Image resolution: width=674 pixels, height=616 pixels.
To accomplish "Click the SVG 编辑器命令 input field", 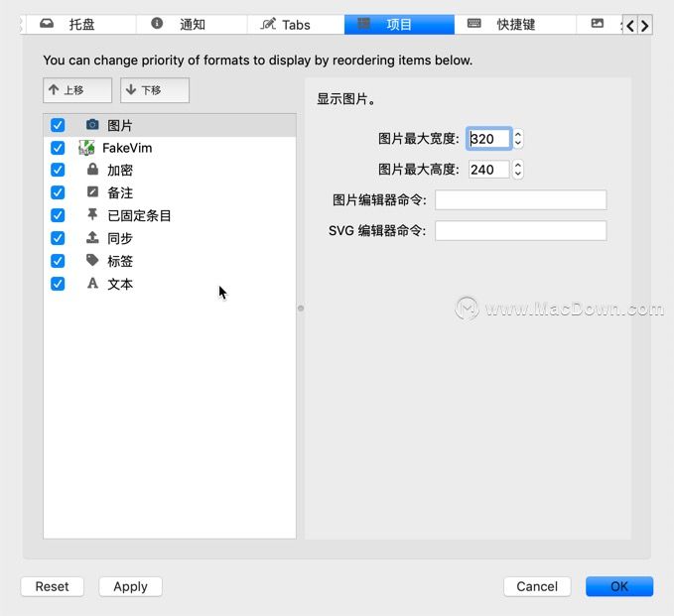I will [x=520, y=231].
